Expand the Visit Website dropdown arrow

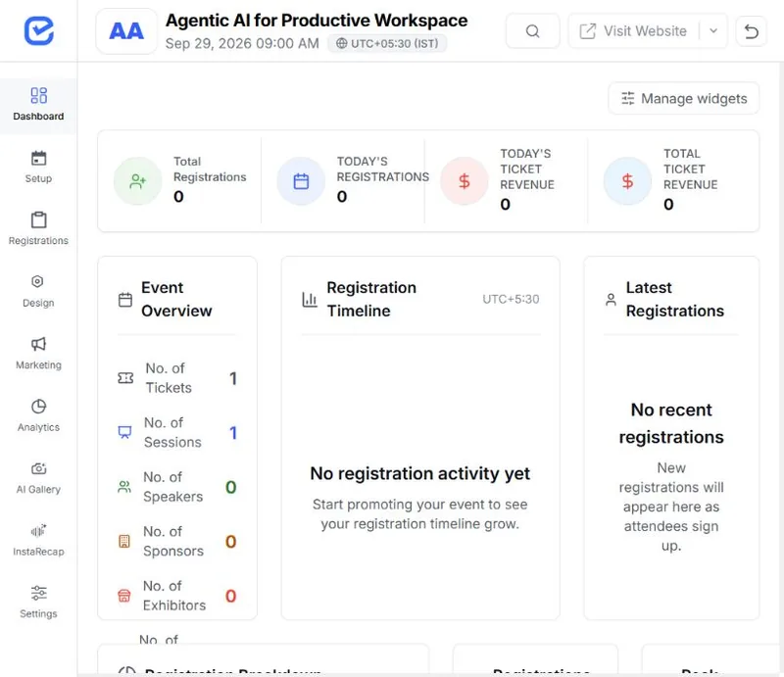pyautogui.click(x=713, y=31)
